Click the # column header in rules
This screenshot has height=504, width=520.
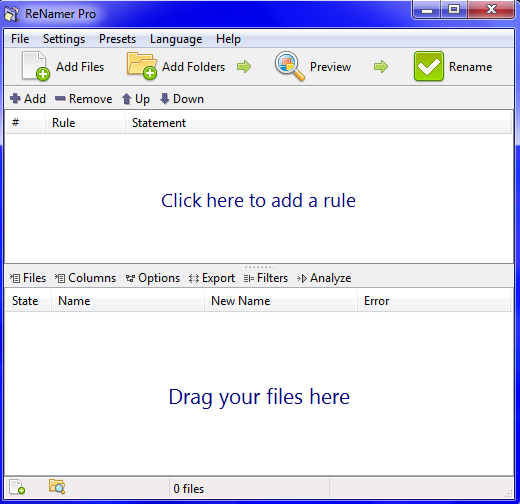(25, 123)
